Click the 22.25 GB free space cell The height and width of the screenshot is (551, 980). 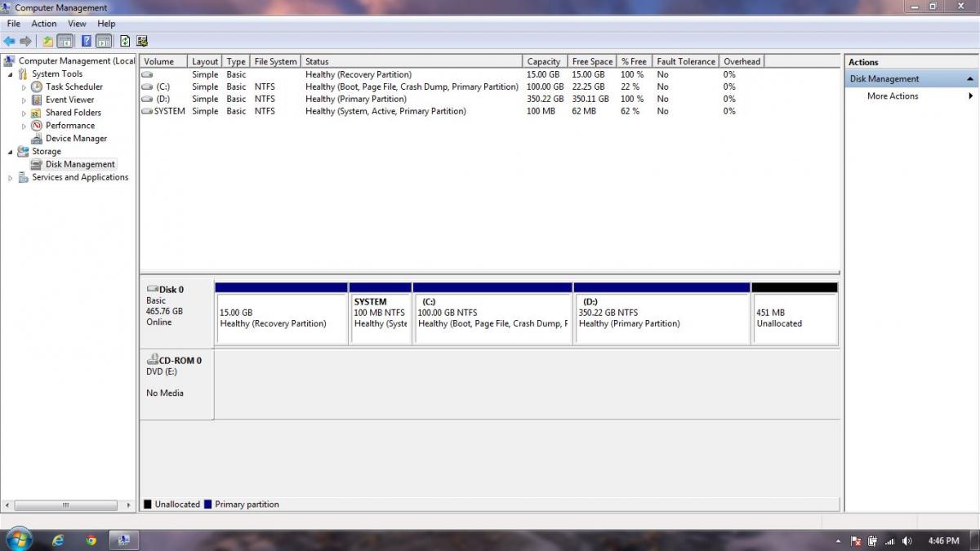pyautogui.click(x=589, y=87)
